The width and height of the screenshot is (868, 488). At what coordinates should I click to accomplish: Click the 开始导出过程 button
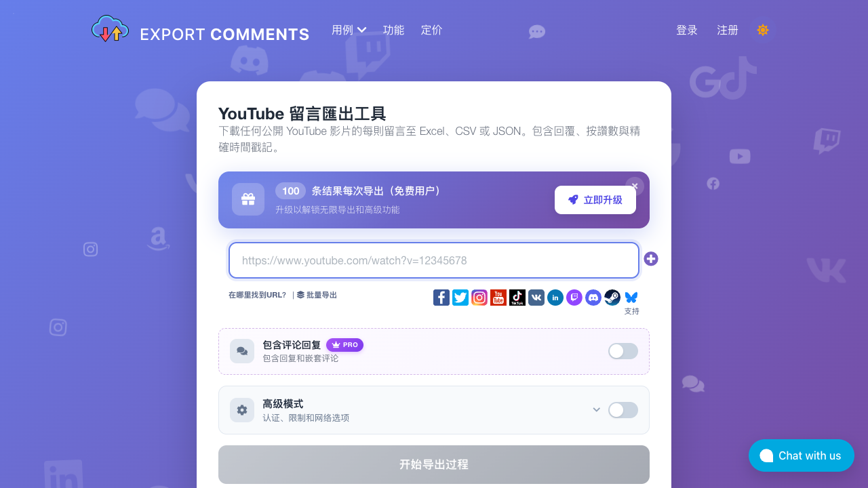(x=434, y=465)
